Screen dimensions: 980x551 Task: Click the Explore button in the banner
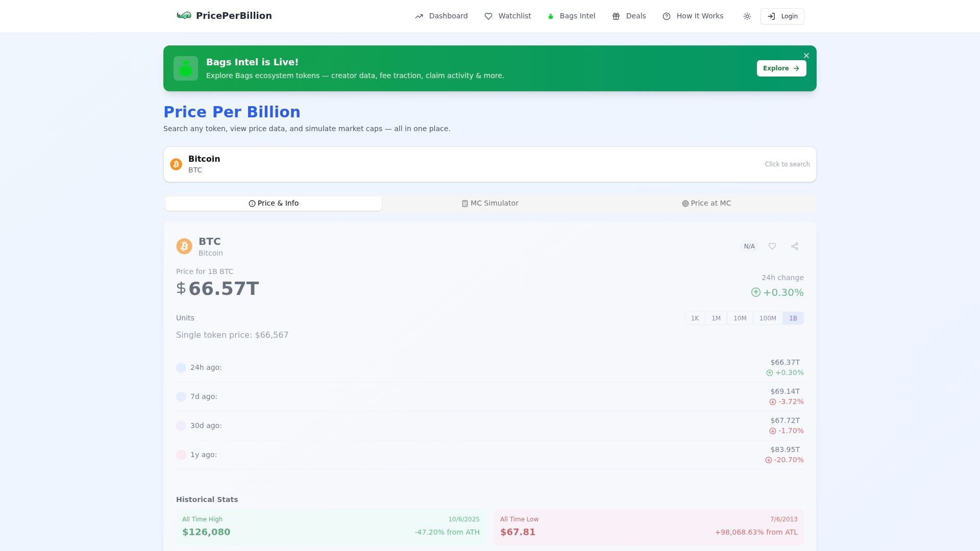coord(781,68)
